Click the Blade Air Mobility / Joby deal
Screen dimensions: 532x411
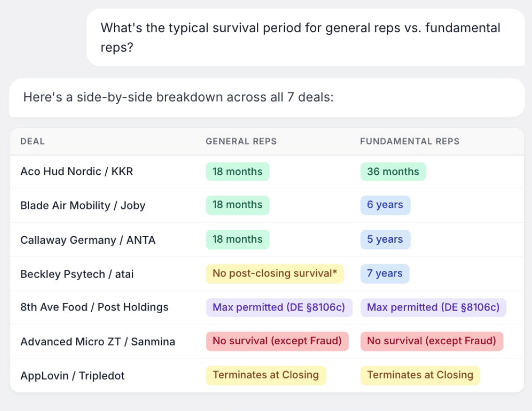pos(83,205)
